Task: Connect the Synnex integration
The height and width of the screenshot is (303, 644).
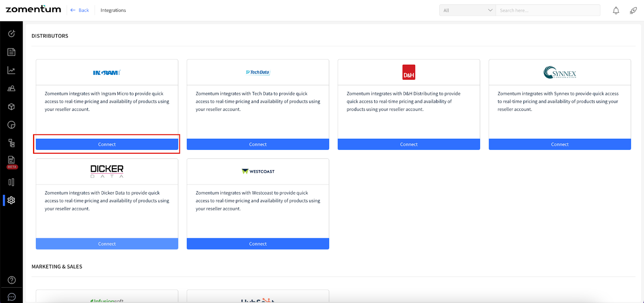Action: [560, 144]
